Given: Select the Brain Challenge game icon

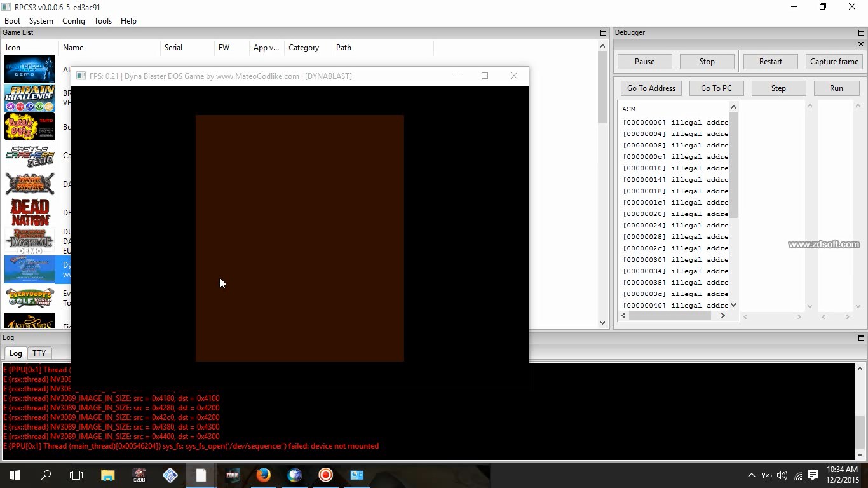Looking at the screenshot, I should coord(30,98).
